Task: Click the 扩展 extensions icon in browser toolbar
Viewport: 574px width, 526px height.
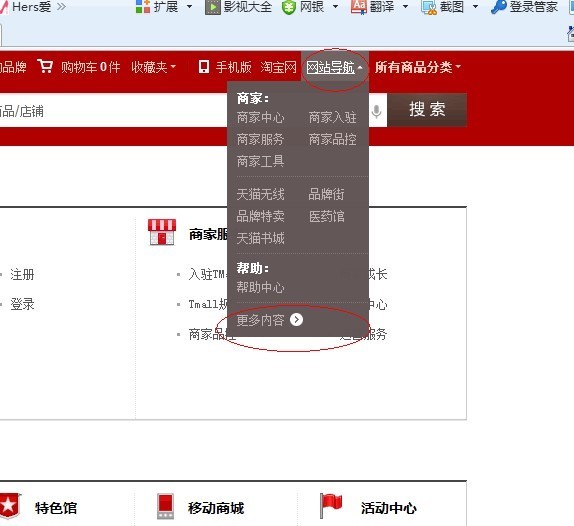Action: coord(143,7)
